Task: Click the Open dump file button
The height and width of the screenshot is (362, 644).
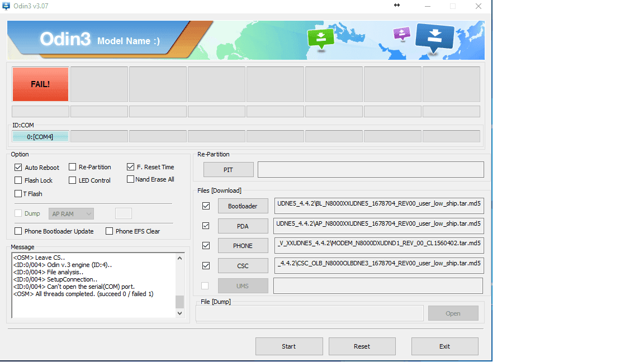Action: pyautogui.click(x=453, y=313)
